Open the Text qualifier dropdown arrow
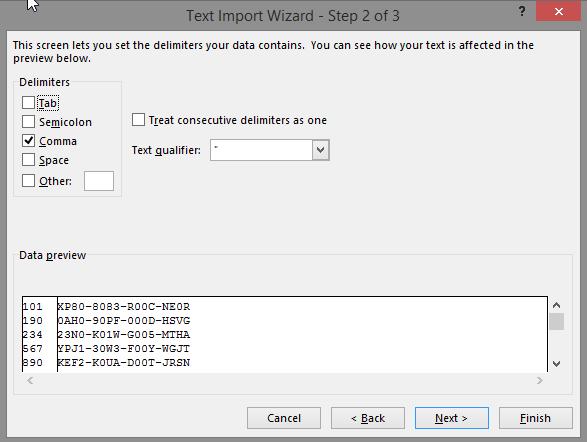Viewport: 587px width, 442px height. (x=320, y=150)
